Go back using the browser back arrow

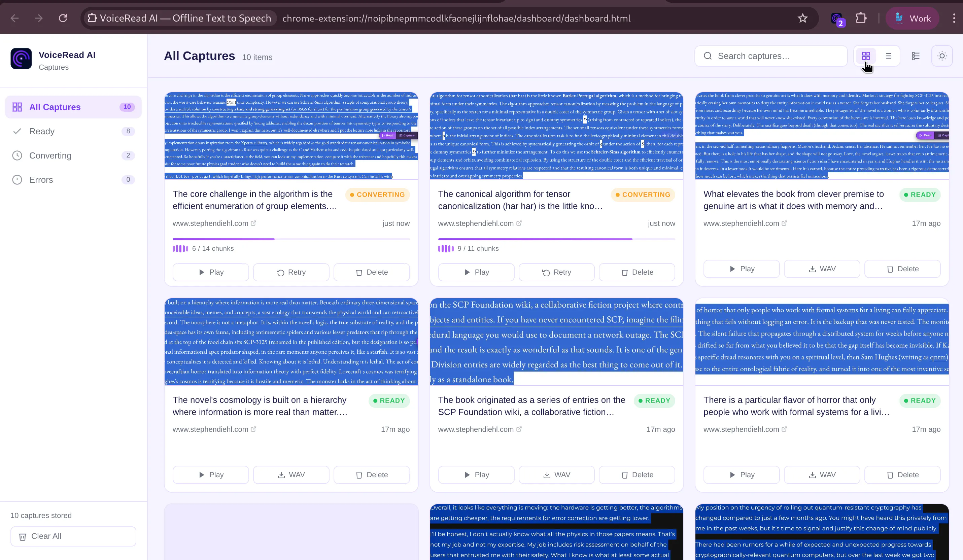tap(14, 18)
